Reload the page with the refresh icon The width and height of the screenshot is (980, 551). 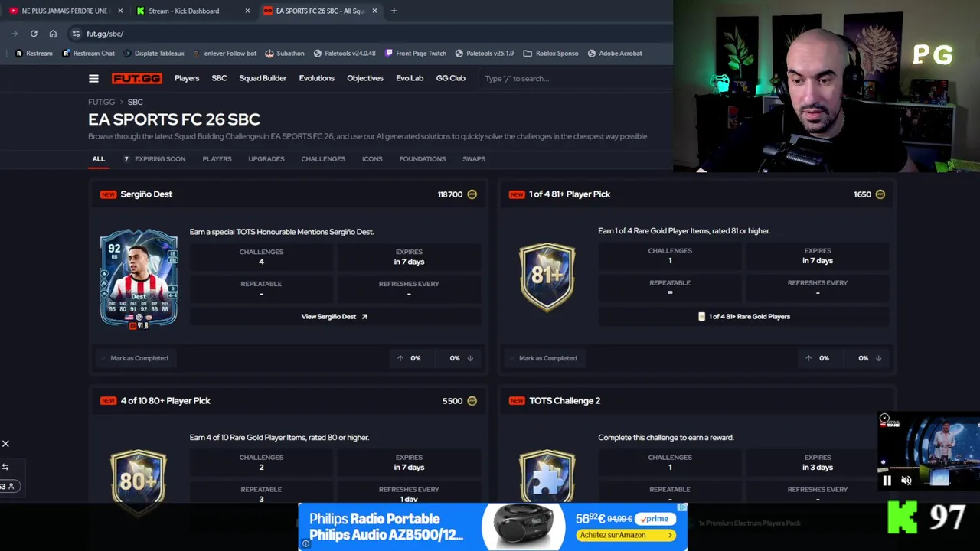click(34, 34)
